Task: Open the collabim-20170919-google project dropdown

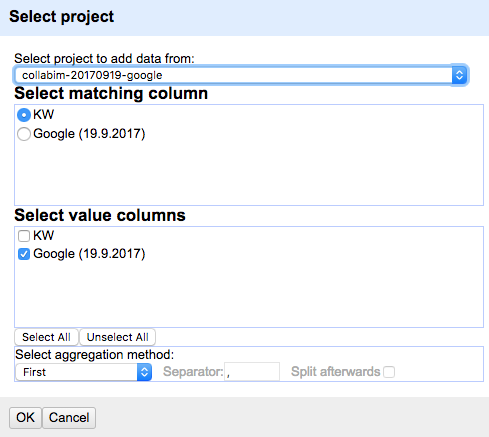Action: coord(241,75)
